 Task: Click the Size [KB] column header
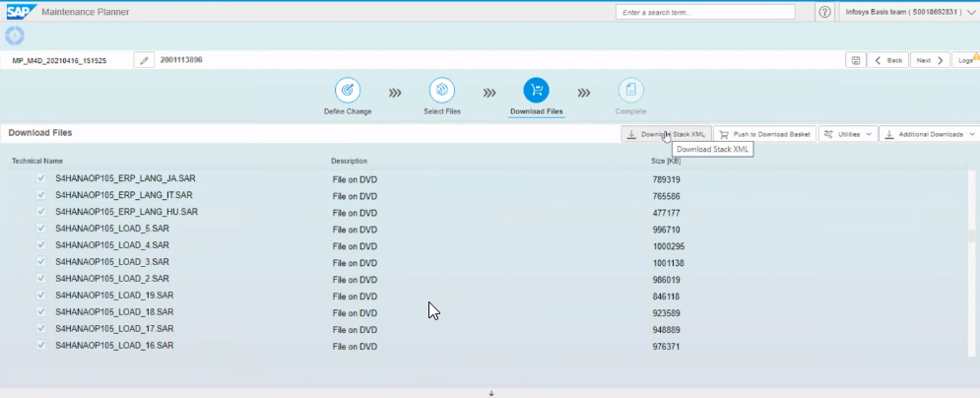[666, 162]
